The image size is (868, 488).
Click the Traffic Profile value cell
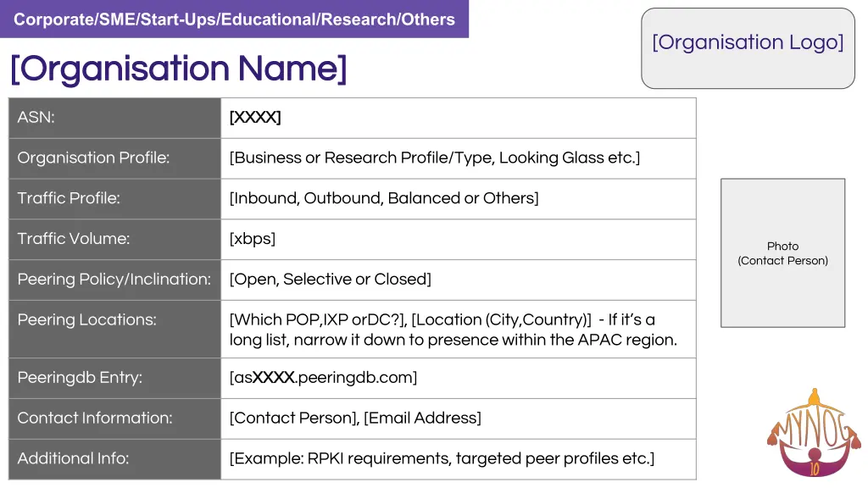[x=459, y=198]
